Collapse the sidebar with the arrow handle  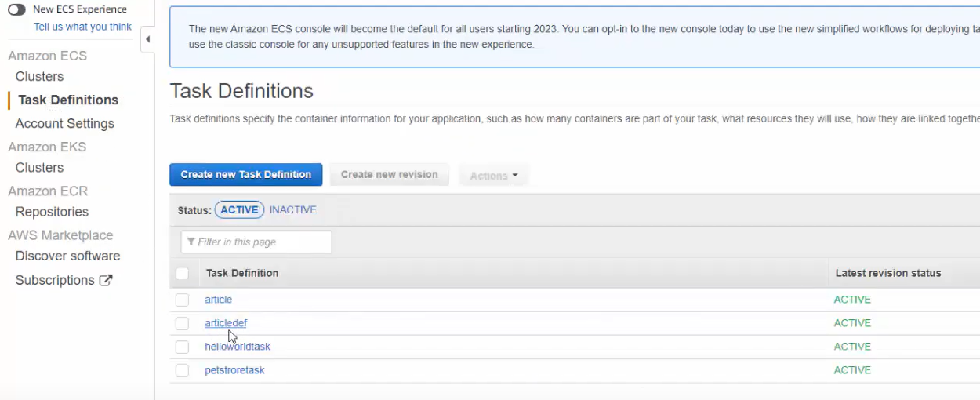coord(147,39)
